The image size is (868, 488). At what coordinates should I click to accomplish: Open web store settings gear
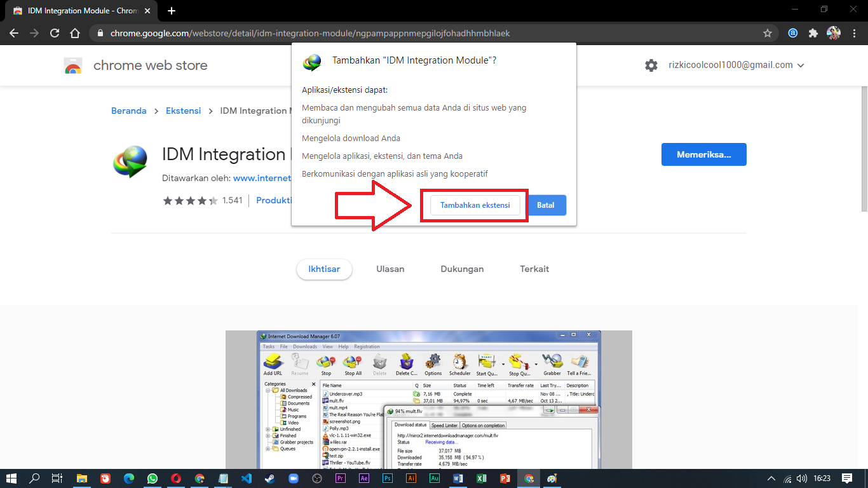click(651, 65)
